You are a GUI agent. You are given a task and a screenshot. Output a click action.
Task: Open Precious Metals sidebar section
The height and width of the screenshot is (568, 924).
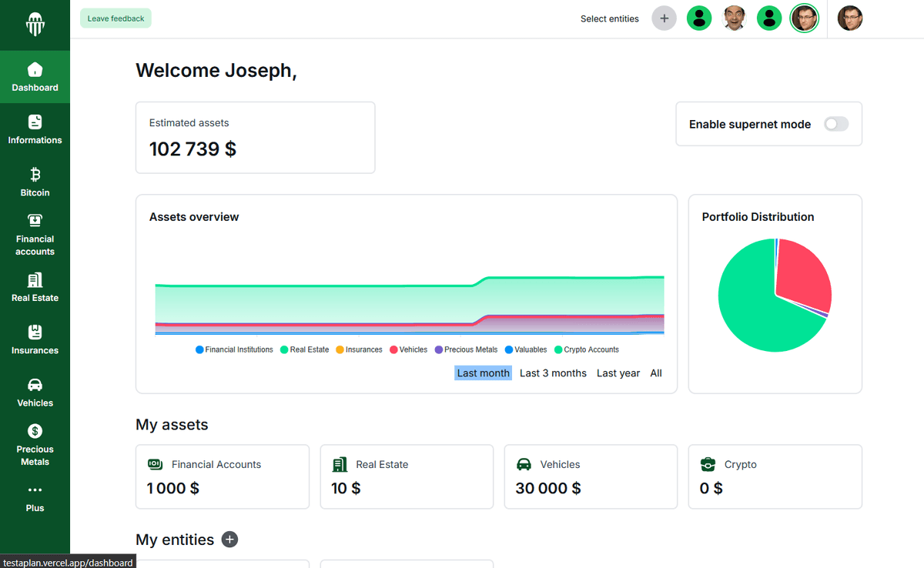point(35,444)
